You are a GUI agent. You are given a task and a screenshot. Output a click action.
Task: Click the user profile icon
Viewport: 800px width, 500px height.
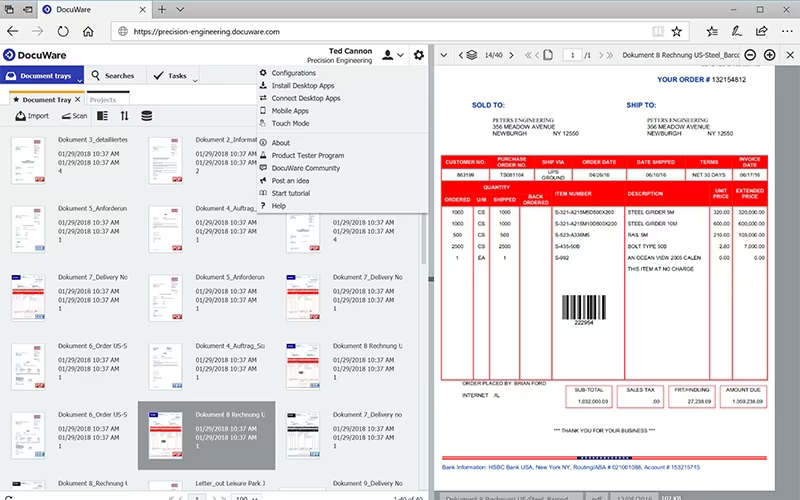tap(388, 55)
